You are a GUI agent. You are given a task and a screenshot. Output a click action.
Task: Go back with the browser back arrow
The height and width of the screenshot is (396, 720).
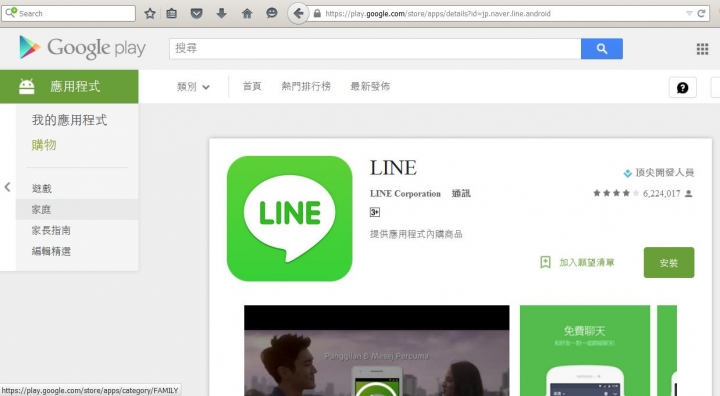(x=298, y=13)
